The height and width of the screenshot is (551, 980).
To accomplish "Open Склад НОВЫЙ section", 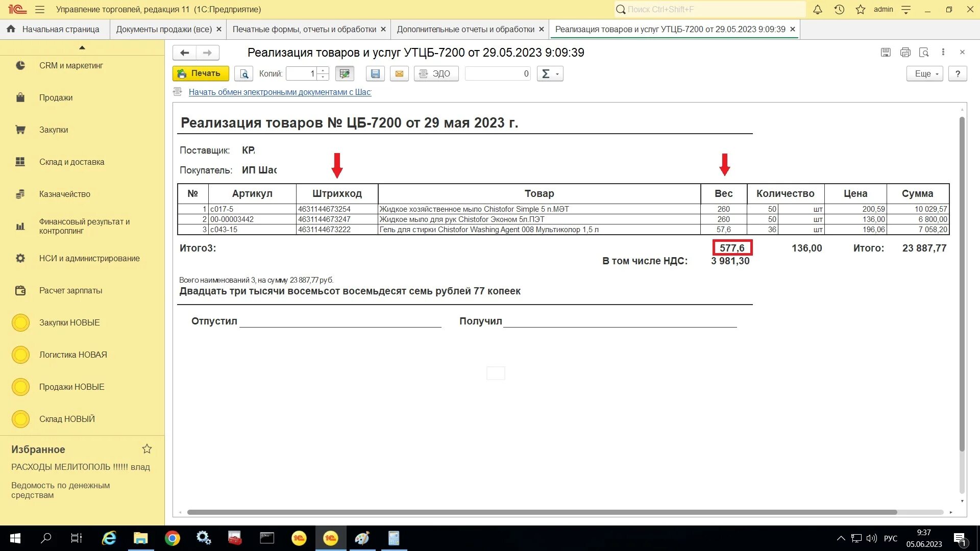I will pos(67,419).
